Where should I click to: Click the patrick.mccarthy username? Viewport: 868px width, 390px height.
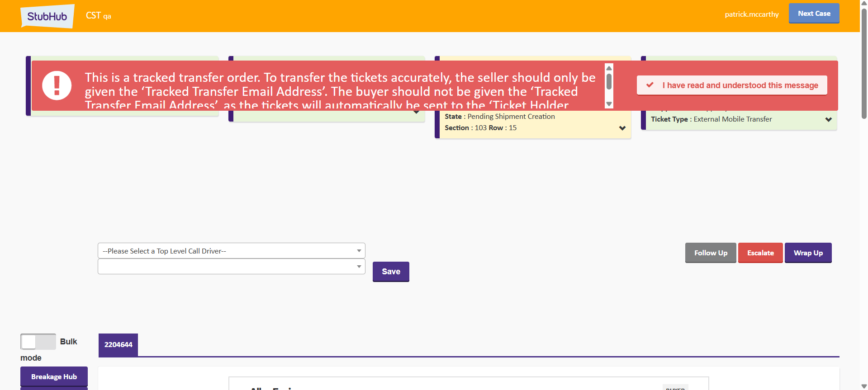[x=752, y=14]
